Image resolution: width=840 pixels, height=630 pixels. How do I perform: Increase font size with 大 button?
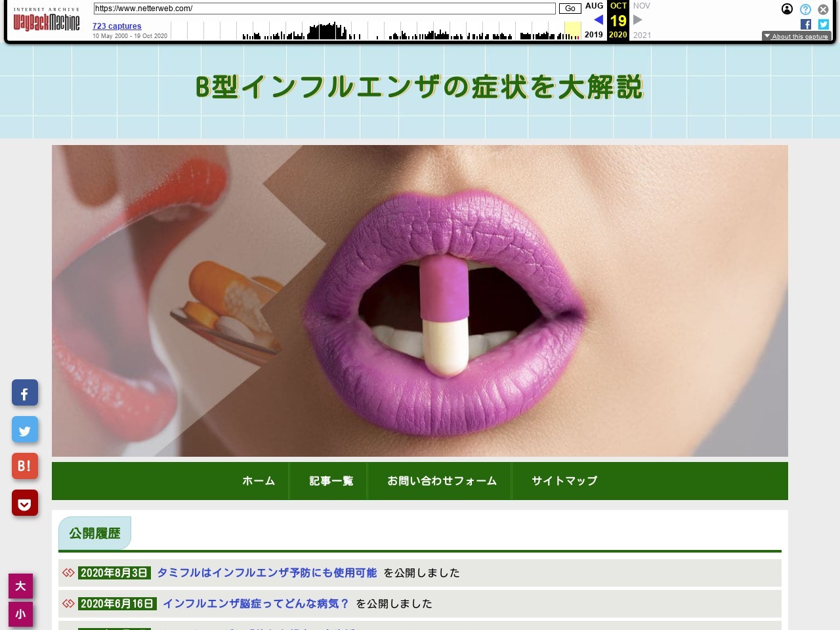click(x=20, y=586)
